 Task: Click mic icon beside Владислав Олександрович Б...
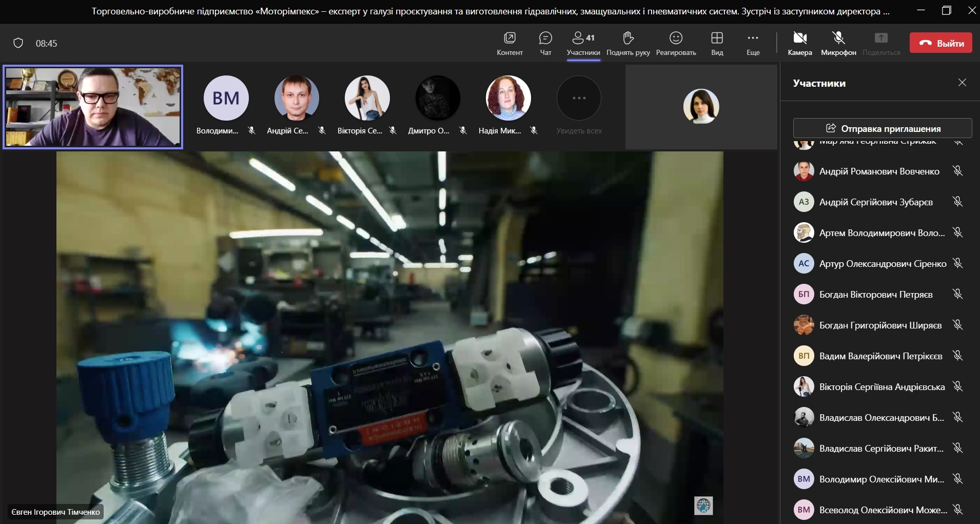(x=957, y=417)
